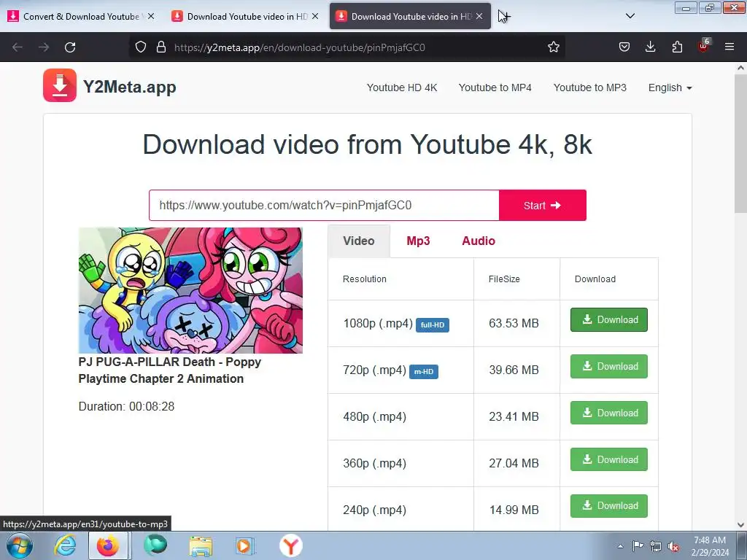The image size is (747, 560).
Task: Open a new tab with plus
Action: coord(505,16)
